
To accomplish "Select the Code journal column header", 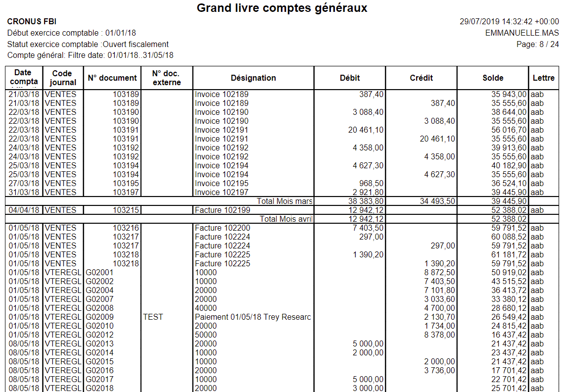I will click(63, 78).
